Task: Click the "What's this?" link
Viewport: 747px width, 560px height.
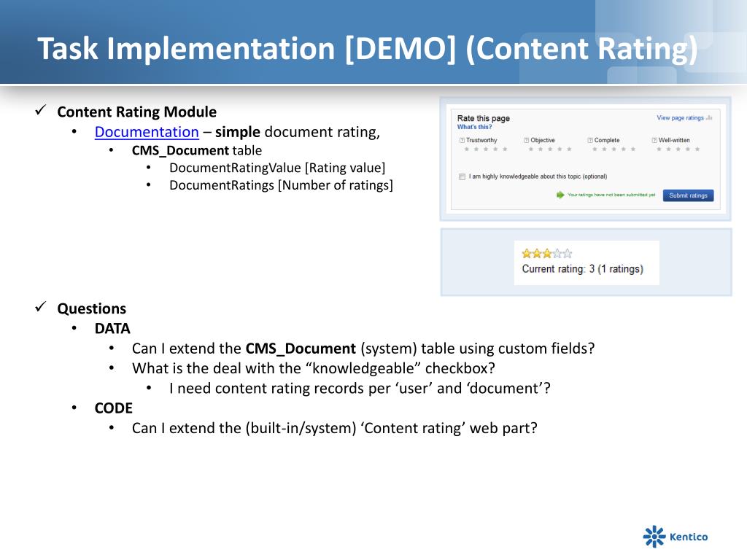Action: pyautogui.click(x=474, y=127)
